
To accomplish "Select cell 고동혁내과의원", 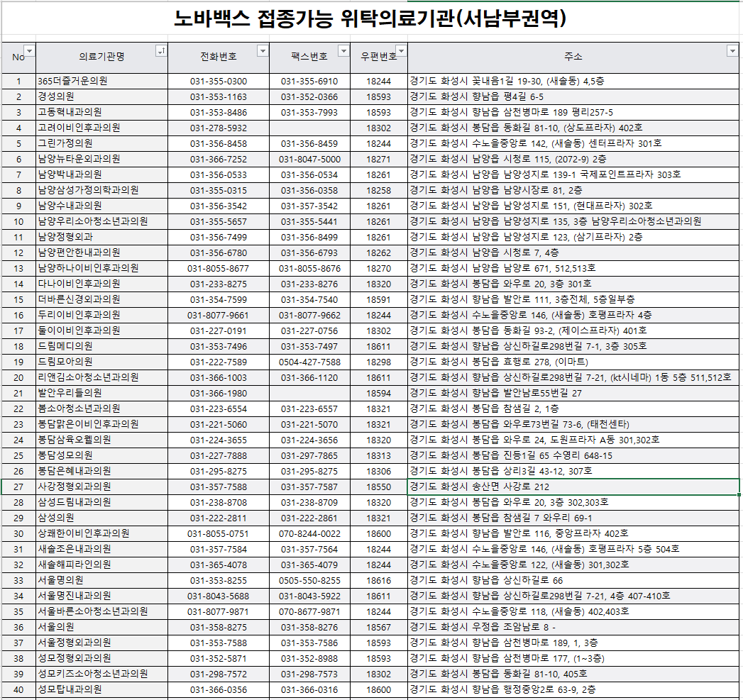I will coord(102,112).
